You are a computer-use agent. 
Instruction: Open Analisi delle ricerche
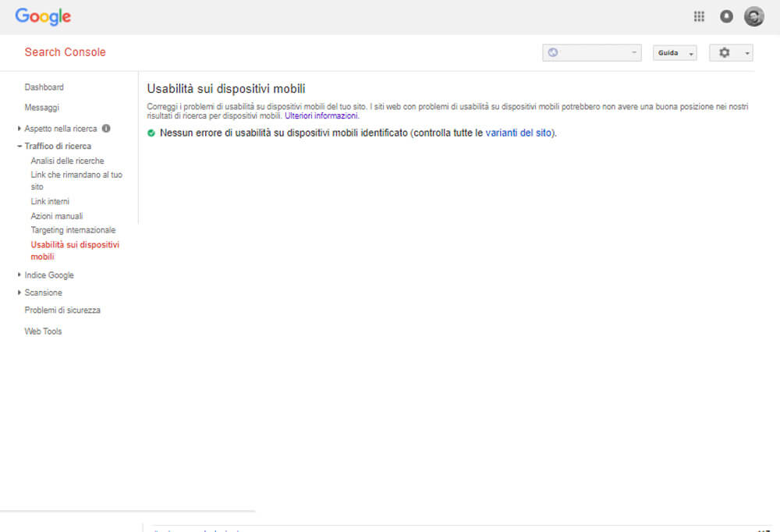[67, 161]
